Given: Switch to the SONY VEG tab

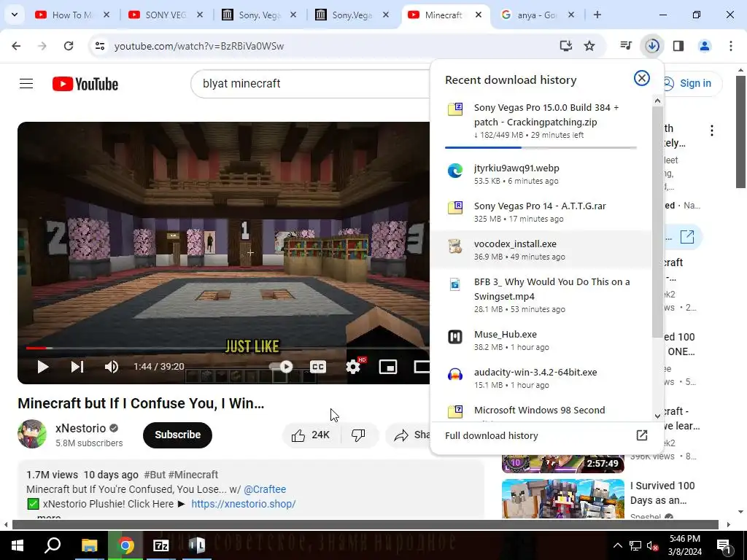Looking at the screenshot, I should 165,15.
